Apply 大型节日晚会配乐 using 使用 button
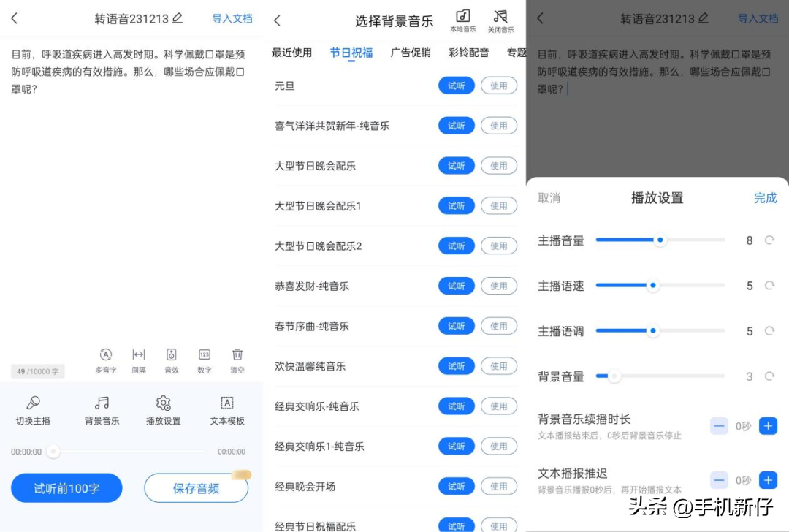The width and height of the screenshot is (789, 532). (498, 166)
